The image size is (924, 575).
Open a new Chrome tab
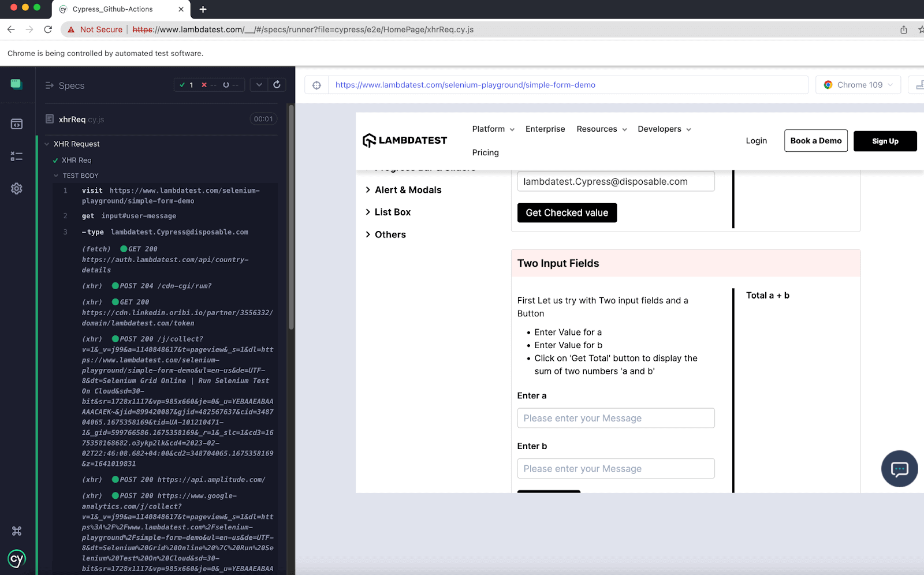(x=203, y=9)
